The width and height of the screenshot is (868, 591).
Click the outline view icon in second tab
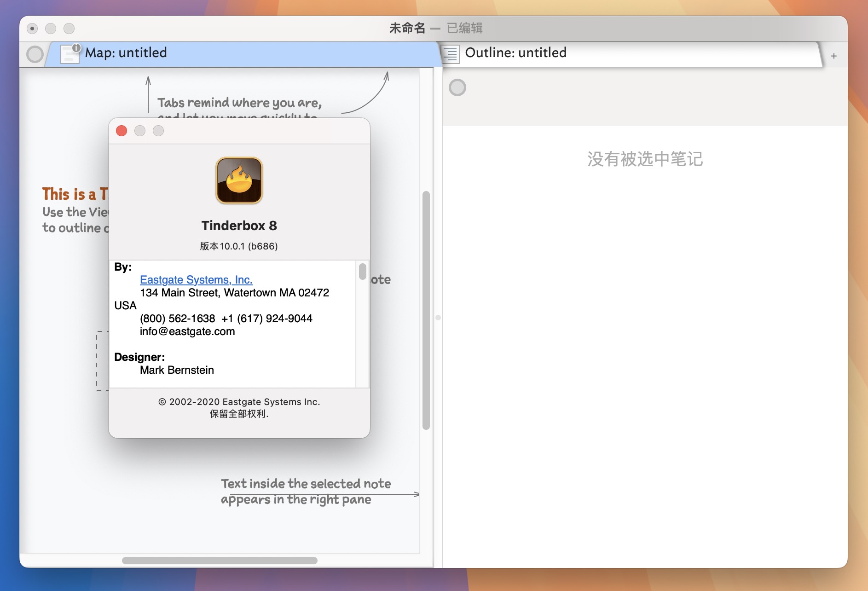coord(451,54)
